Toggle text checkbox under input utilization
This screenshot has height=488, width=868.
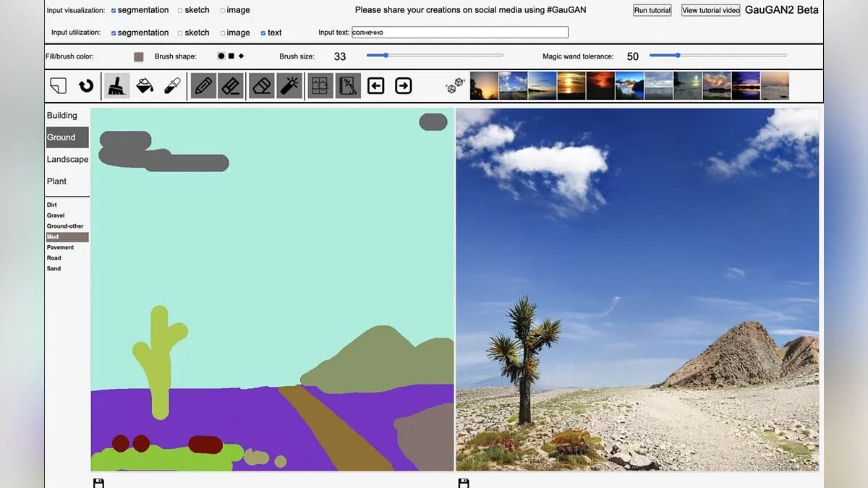click(x=263, y=33)
